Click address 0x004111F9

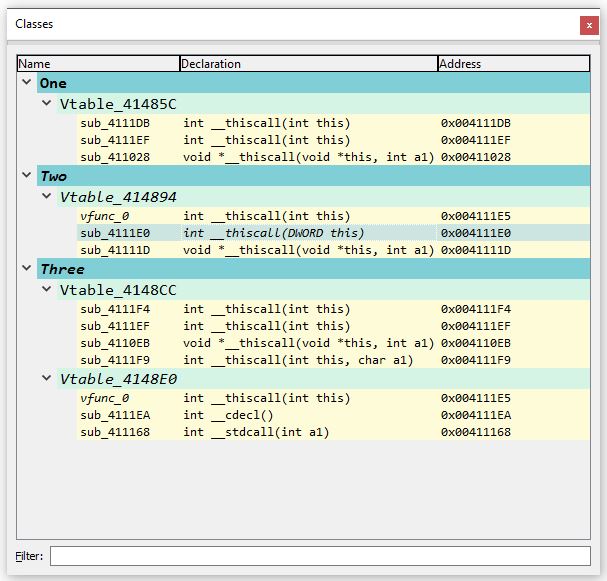(x=476, y=360)
